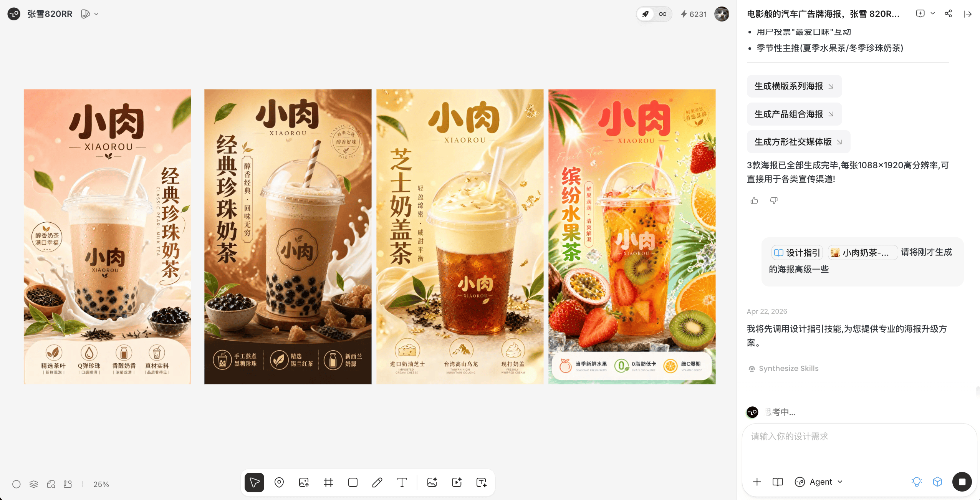
Task: Open the Agent mode dropdown
Action: tap(819, 482)
